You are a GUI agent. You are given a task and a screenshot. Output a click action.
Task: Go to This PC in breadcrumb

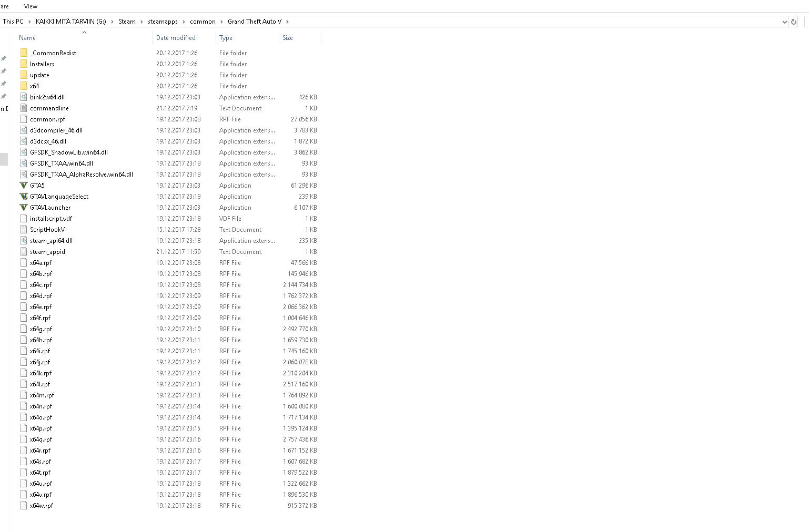pyautogui.click(x=13, y=22)
